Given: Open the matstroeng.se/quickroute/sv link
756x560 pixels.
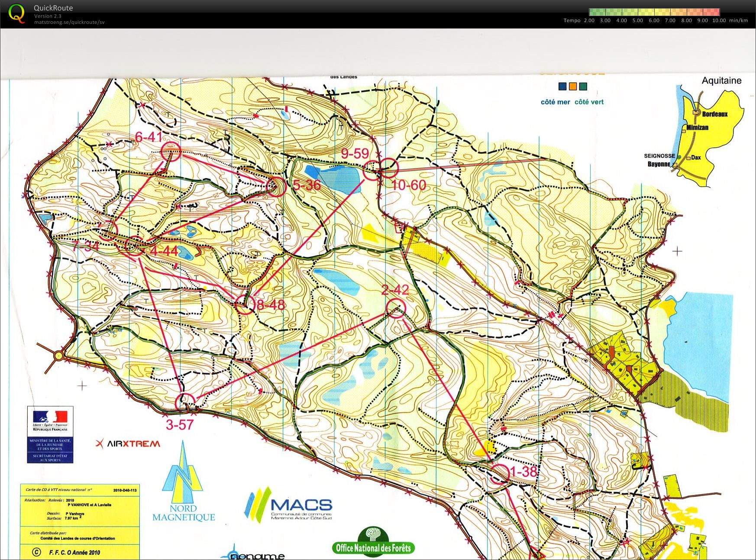Looking at the screenshot, I should (x=69, y=22).
